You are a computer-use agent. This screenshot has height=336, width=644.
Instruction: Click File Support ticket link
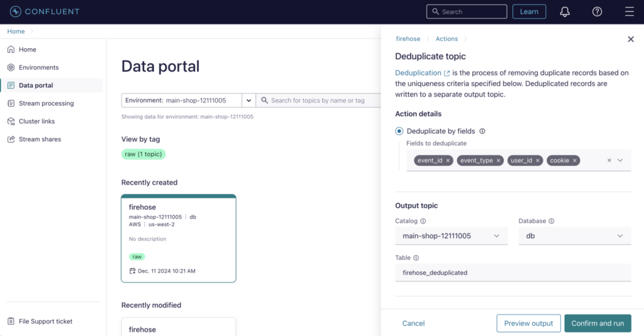pos(45,321)
